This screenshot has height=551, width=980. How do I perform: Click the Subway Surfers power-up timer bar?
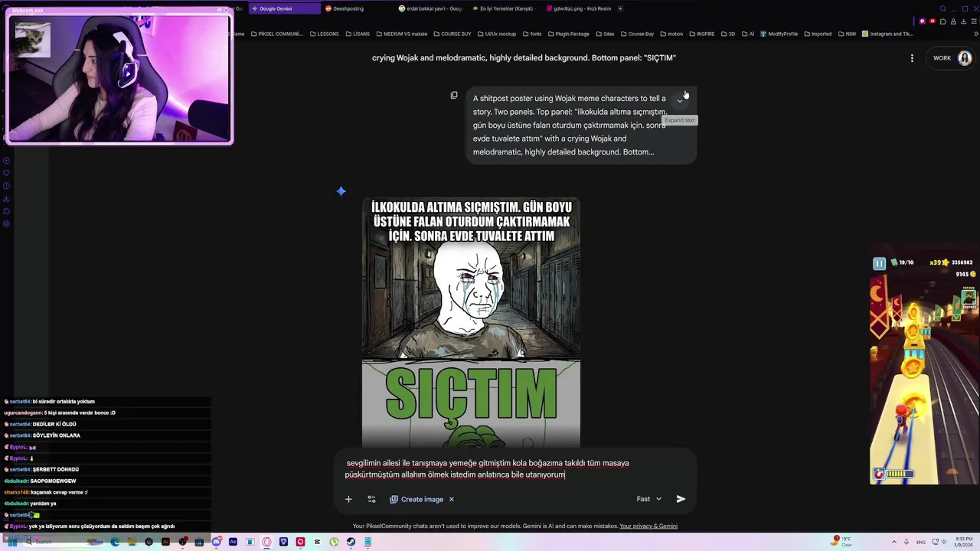pyautogui.click(x=900, y=474)
